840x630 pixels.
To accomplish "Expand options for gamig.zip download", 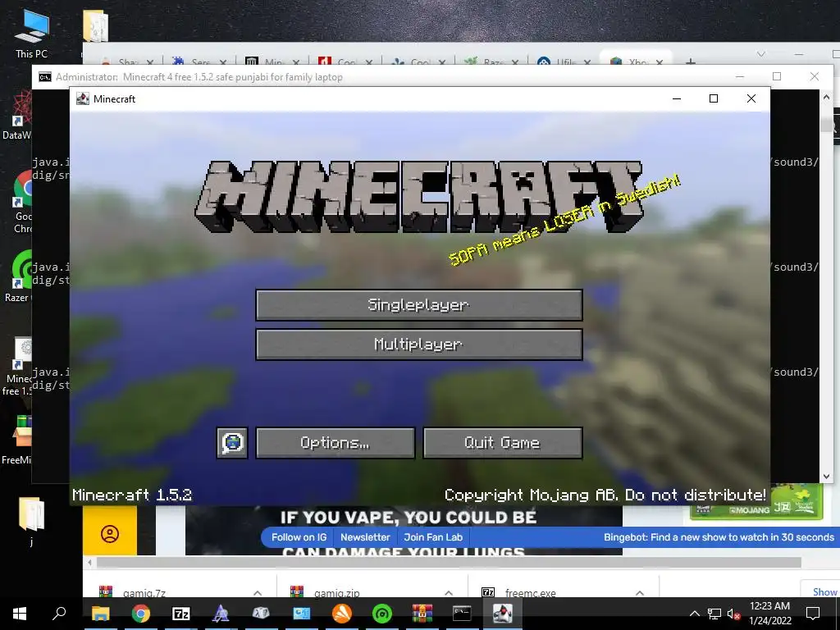I will [x=449, y=592].
